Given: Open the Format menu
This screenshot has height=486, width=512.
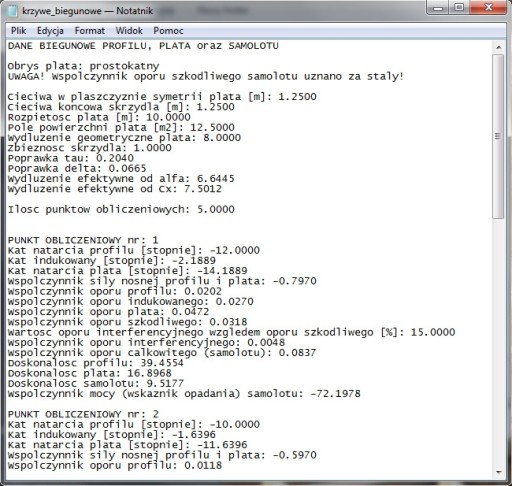Looking at the screenshot, I should point(89,31).
